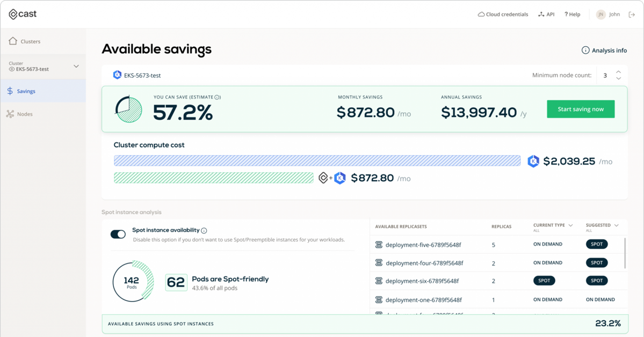The height and width of the screenshot is (337, 644).
Task: Click the $13,997.40 annual savings value
Action: [479, 112]
